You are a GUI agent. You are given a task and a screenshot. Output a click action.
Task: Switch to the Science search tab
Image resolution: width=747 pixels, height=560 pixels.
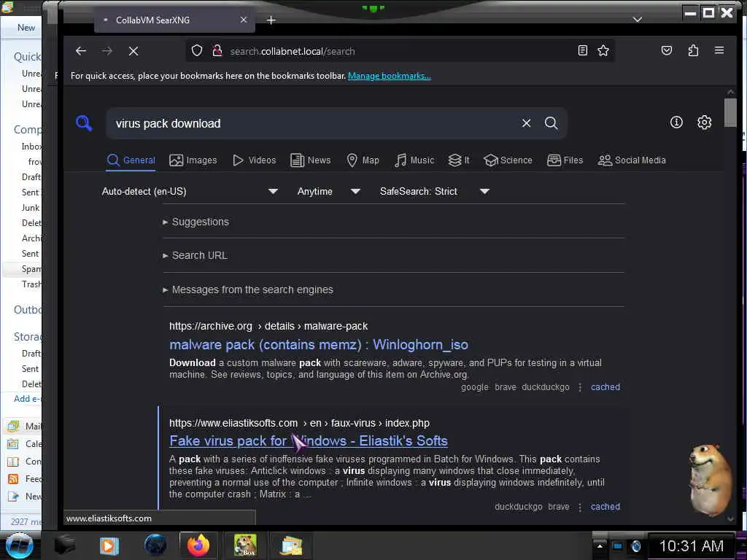[x=508, y=160]
